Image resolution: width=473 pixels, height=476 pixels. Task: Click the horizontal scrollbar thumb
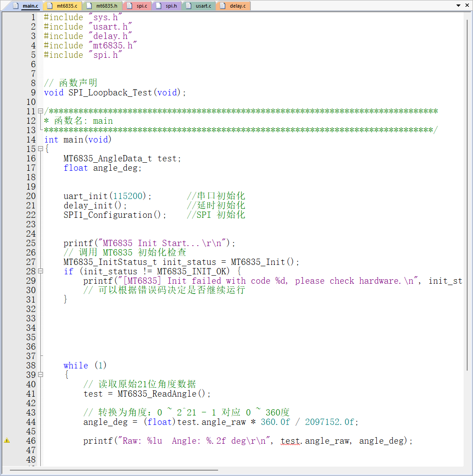(114, 470)
